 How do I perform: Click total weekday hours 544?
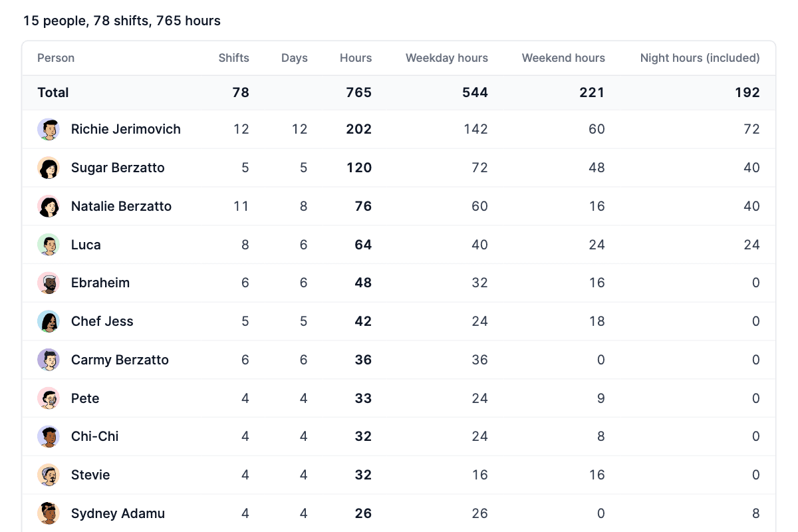coord(475,92)
